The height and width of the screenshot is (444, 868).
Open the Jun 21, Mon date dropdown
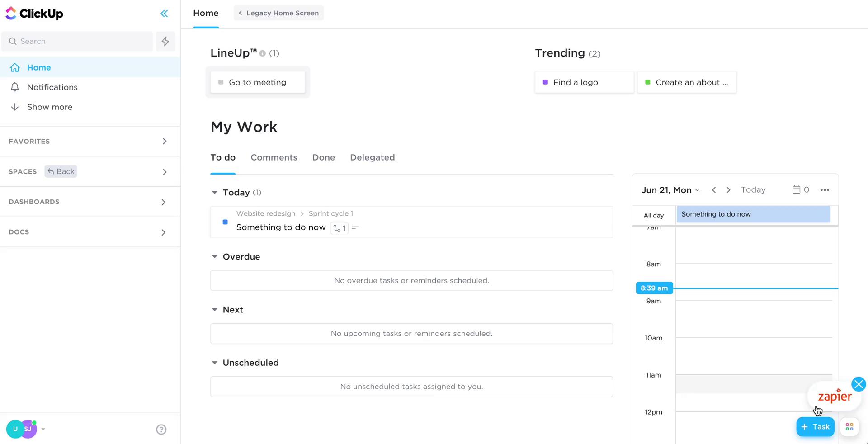point(670,190)
